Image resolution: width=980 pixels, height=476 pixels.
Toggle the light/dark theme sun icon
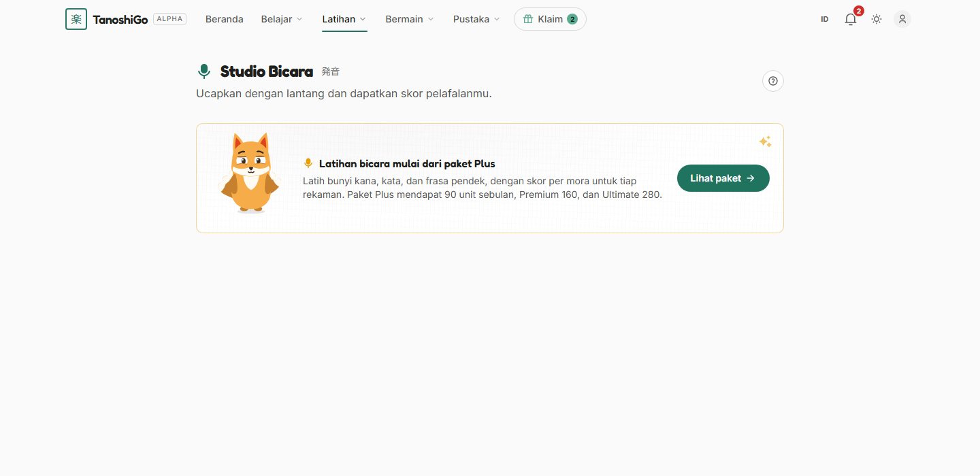tap(877, 19)
